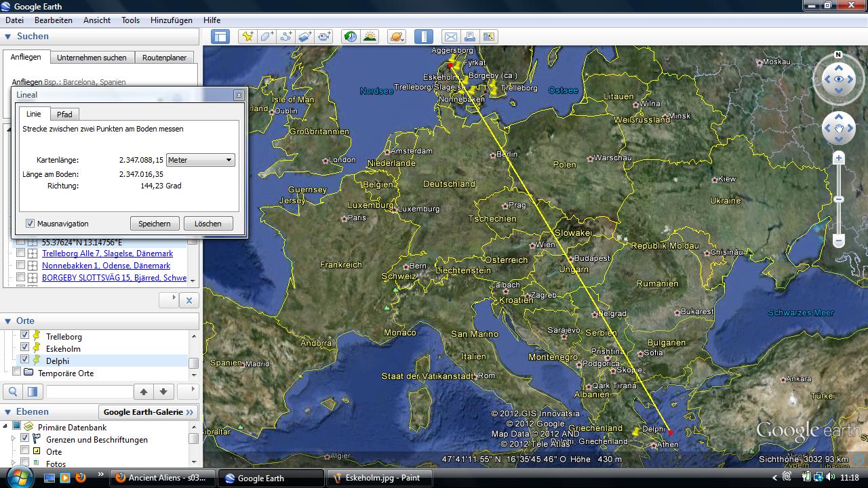This screenshot has height=488, width=868.
Task: Open Datei menu
Action: click(x=14, y=20)
